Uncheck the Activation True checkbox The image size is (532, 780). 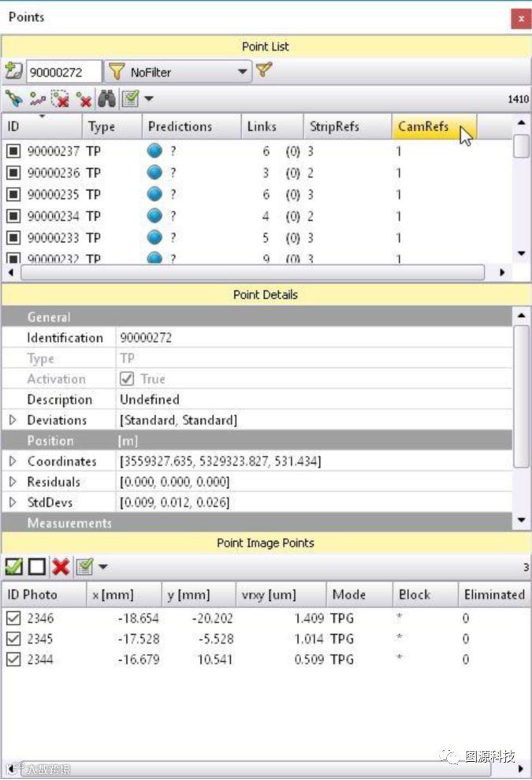127,379
